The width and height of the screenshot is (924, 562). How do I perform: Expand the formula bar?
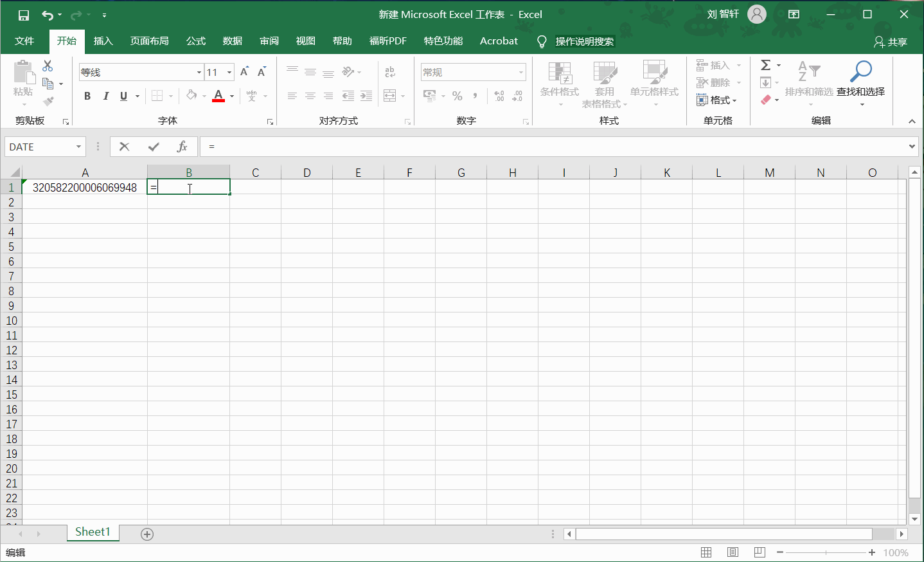pyautogui.click(x=912, y=147)
